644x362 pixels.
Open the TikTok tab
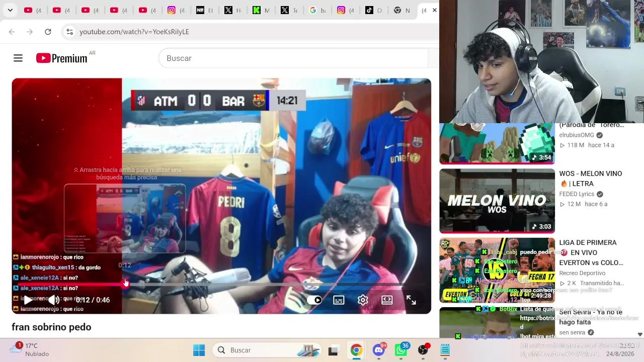[374, 10]
